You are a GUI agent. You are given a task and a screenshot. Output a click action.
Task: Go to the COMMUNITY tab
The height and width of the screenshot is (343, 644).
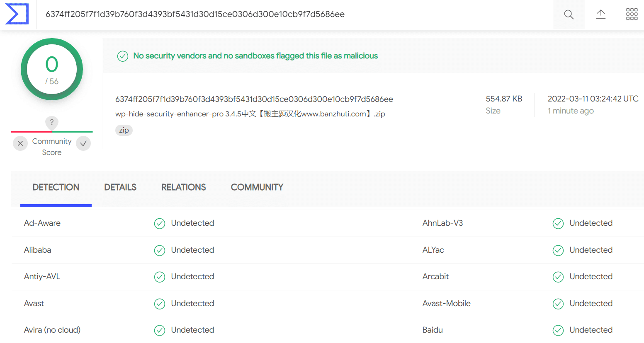click(257, 187)
